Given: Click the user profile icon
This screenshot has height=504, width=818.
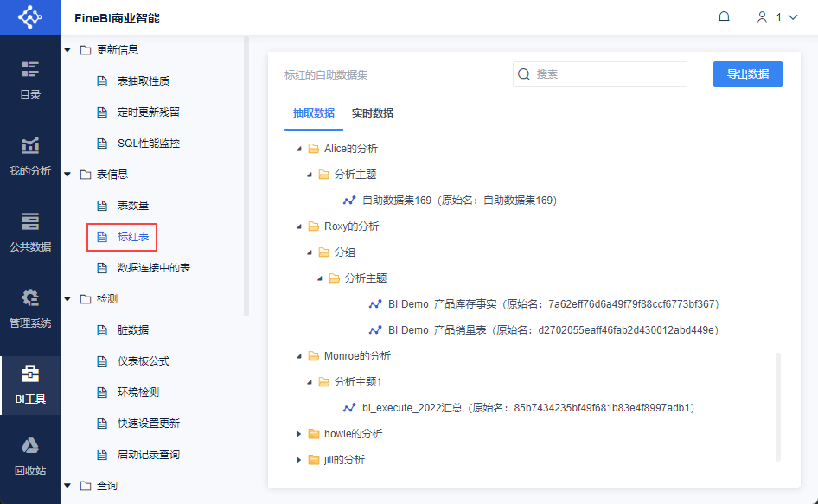Looking at the screenshot, I should pos(762,17).
